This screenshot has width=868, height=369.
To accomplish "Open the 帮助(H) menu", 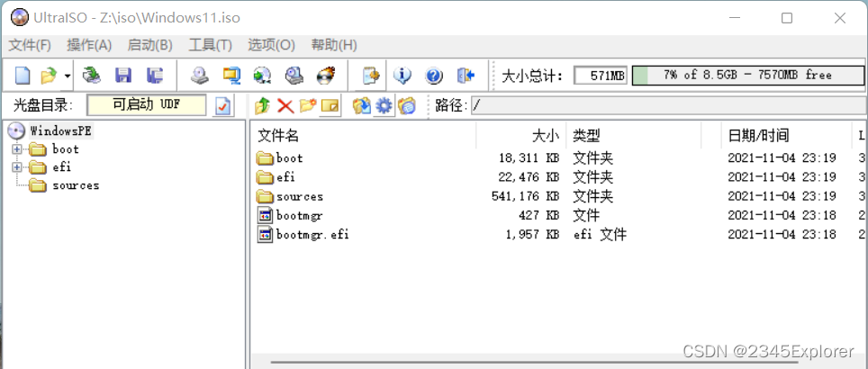I will 334,45.
